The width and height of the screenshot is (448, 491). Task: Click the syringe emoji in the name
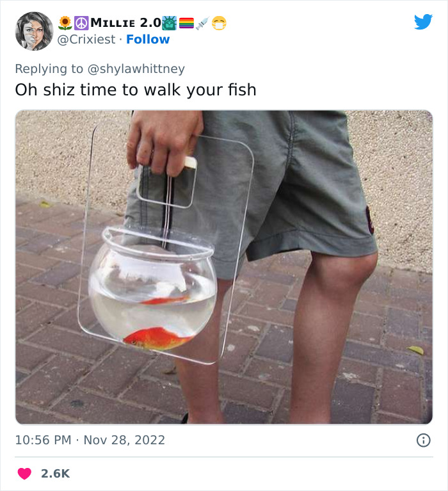click(x=202, y=23)
